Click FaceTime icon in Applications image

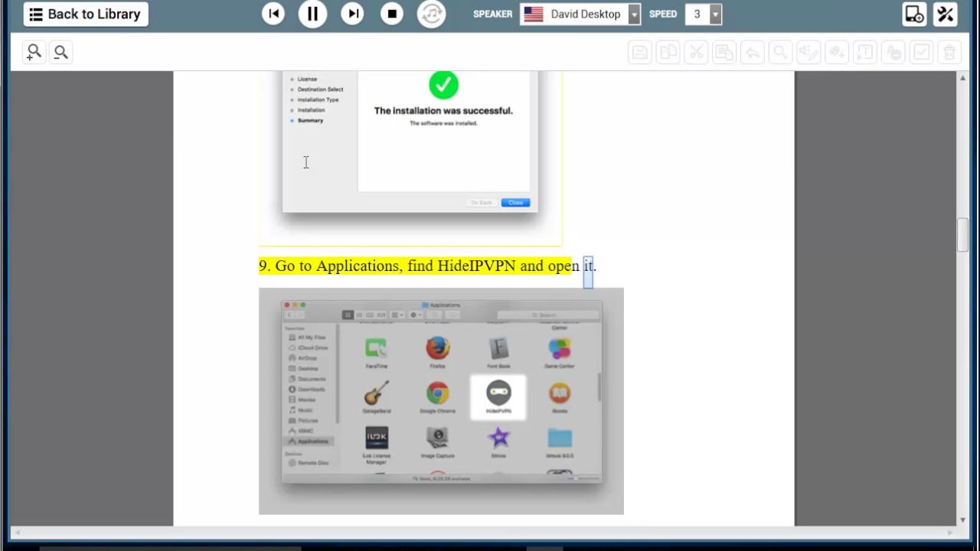(376, 348)
